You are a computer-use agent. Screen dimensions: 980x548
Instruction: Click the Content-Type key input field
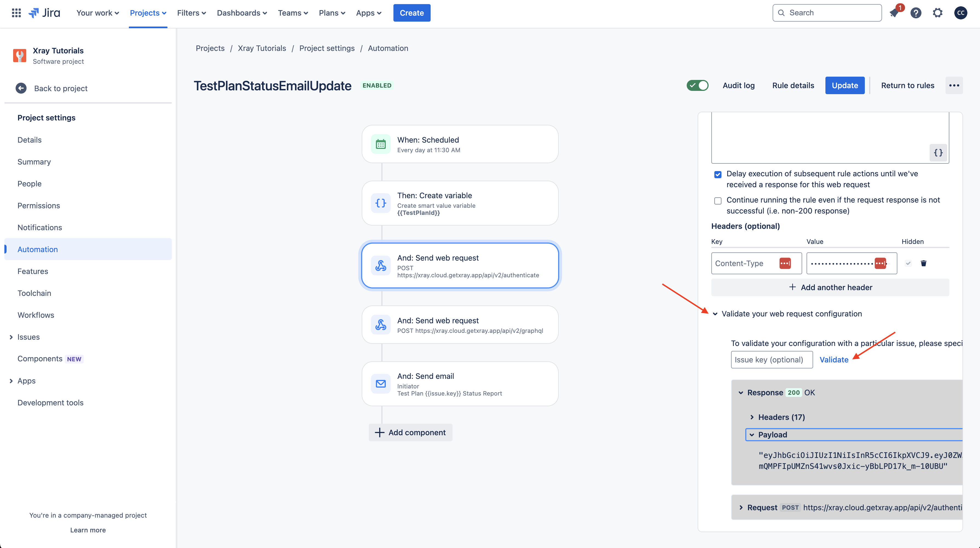(x=756, y=263)
